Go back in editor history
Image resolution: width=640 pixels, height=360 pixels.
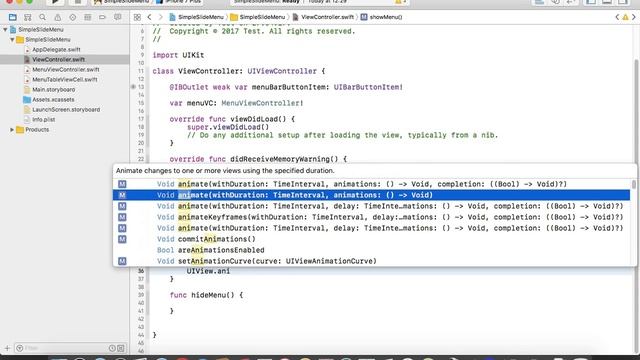149,17
